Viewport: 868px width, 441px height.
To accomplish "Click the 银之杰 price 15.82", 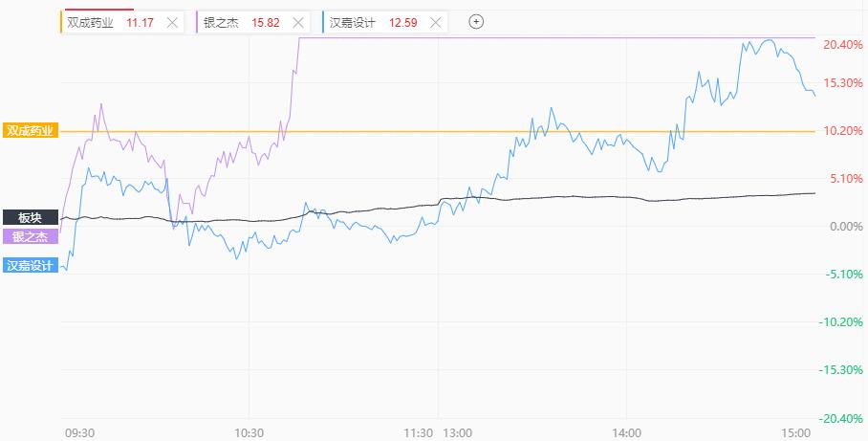I will (x=266, y=23).
